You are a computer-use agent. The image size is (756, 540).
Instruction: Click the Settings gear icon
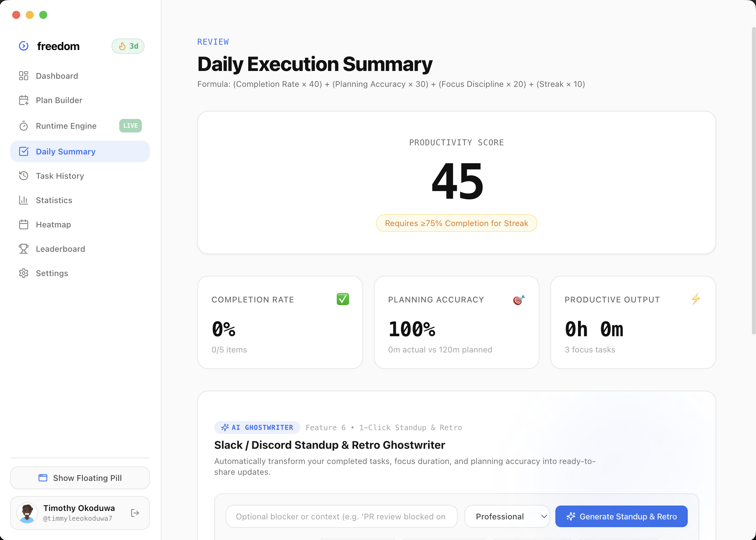pyautogui.click(x=24, y=273)
